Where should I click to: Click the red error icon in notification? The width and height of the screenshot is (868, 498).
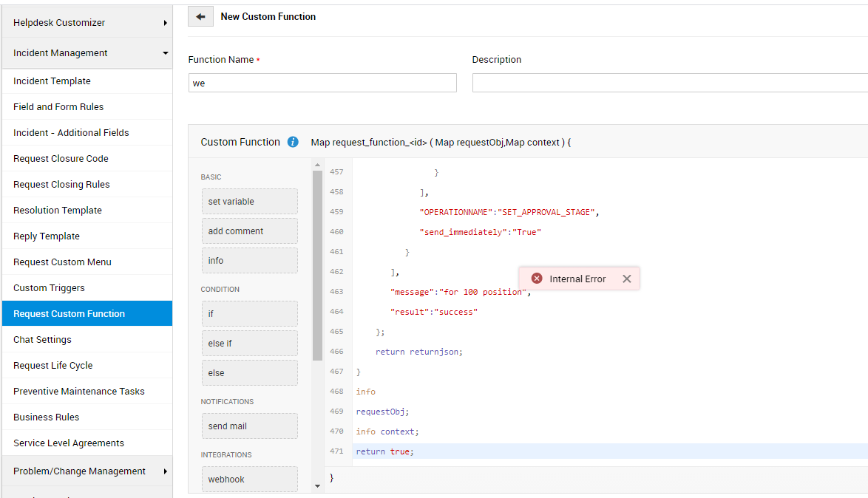click(x=537, y=279)
